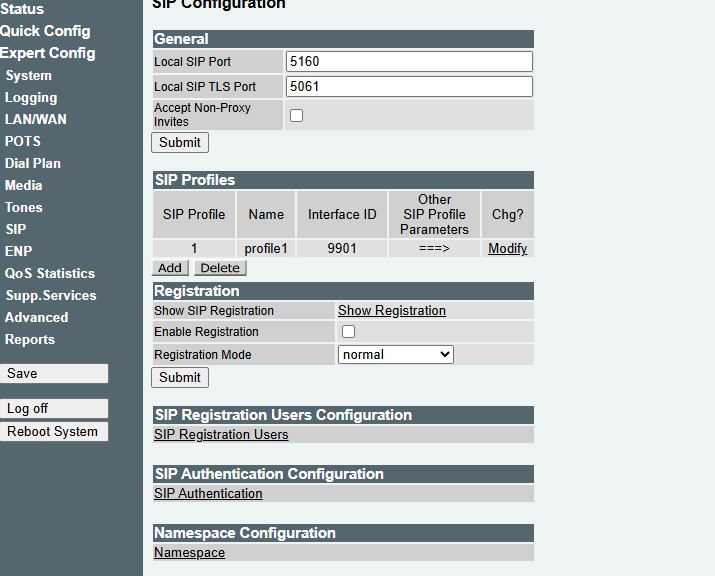This screenshot has width=715, height=576.
Task: Follow the SIP Authentication link
Action: point(208,493)
